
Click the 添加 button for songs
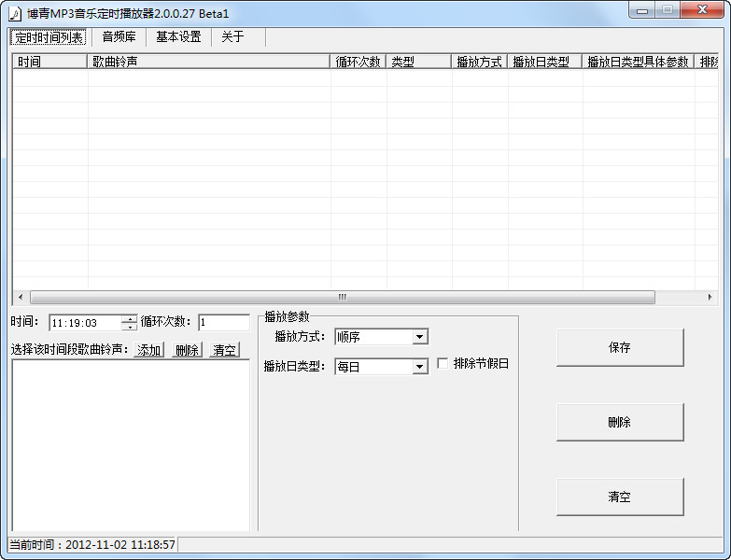tap(148, 349)
